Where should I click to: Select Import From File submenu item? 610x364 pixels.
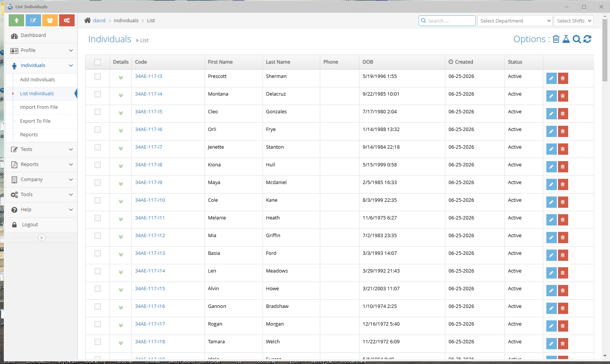(x=39, y=107)
